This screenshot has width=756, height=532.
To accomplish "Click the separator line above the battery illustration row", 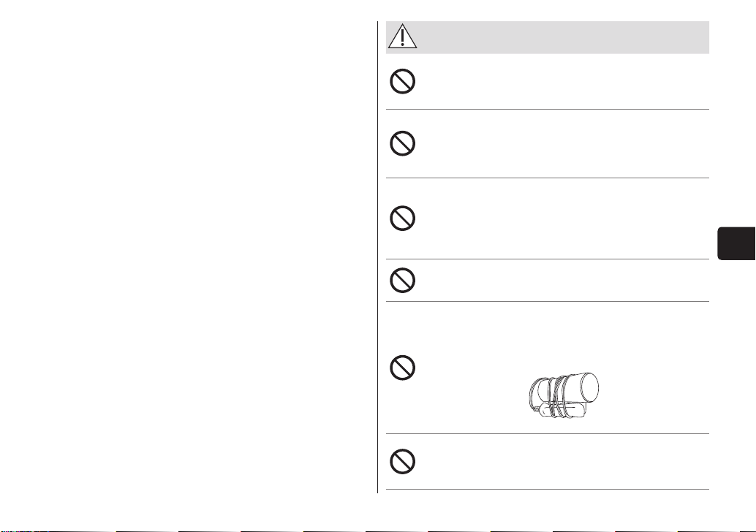I will (547, 302).
